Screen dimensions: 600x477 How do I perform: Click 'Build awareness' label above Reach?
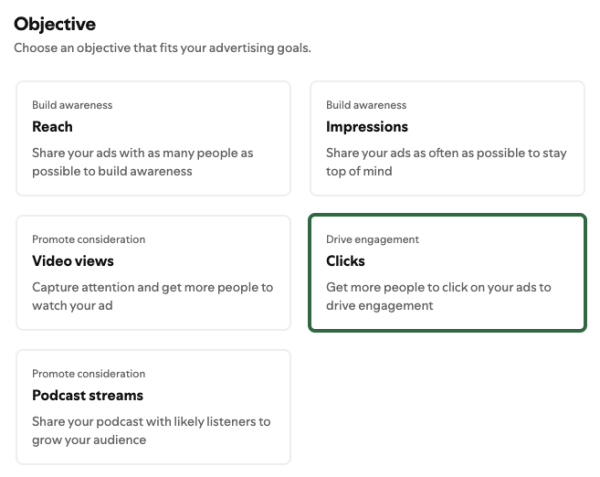coord(72,105)
